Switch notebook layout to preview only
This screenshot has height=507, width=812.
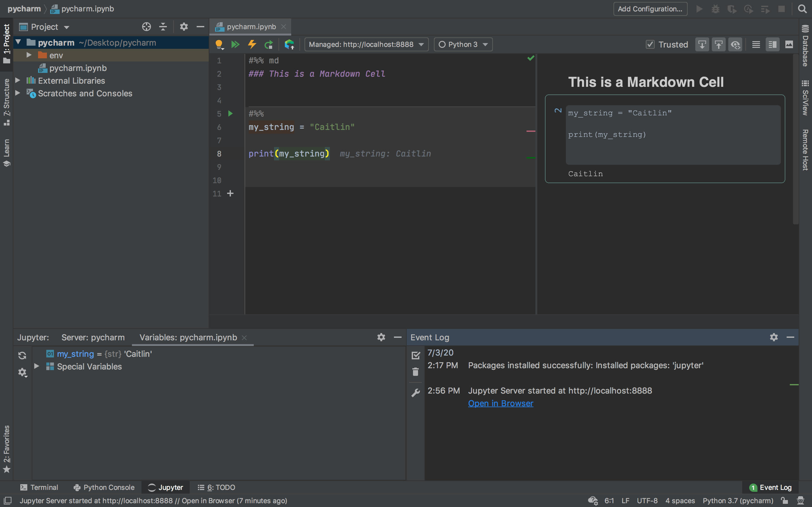point(789,44)
